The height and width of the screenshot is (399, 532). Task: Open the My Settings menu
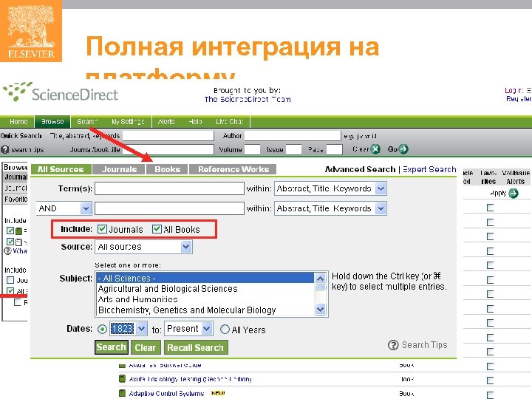pos(128,121)
